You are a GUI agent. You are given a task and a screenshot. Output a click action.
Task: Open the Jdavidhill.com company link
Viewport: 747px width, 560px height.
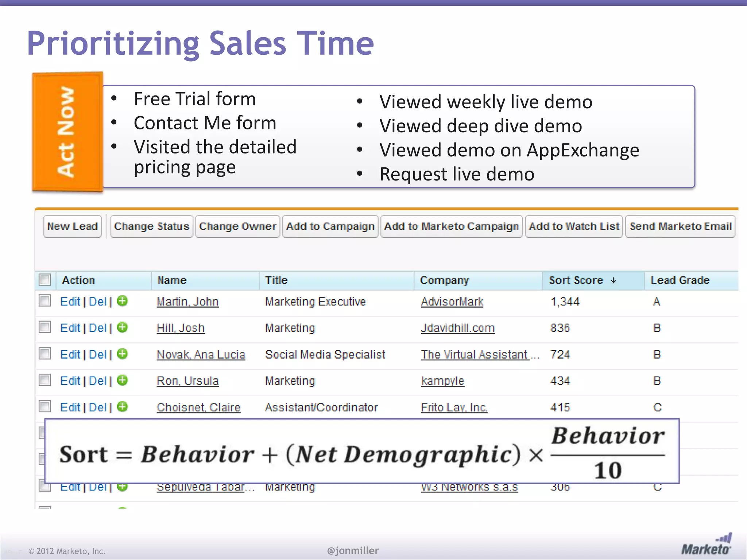point(458,328)
